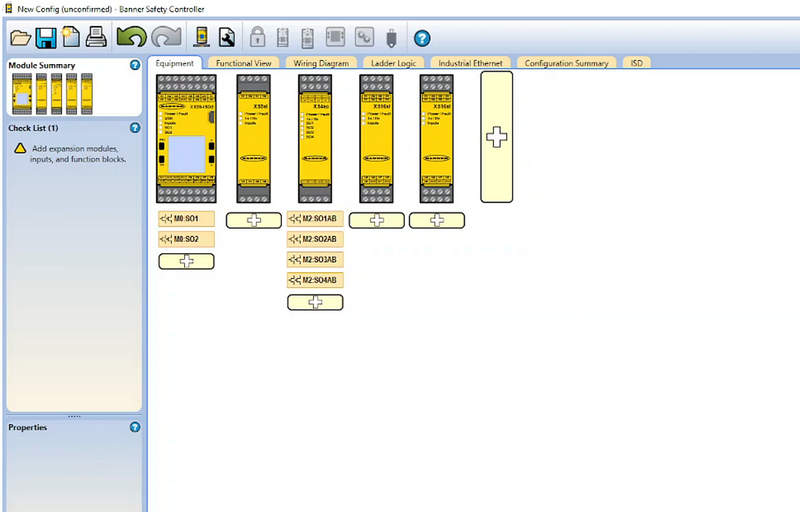Screen dimensions: 800x512
Task: Switch to the Functional View tab
Action: [243, 63]
